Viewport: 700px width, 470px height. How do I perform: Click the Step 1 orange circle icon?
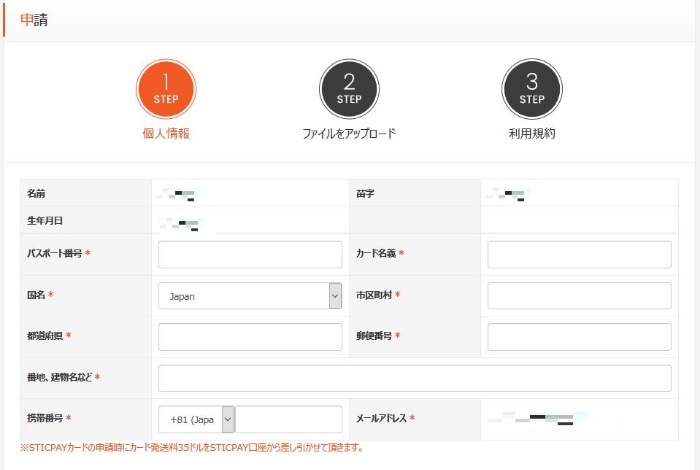pyautogui.click(x=166, y=88)
